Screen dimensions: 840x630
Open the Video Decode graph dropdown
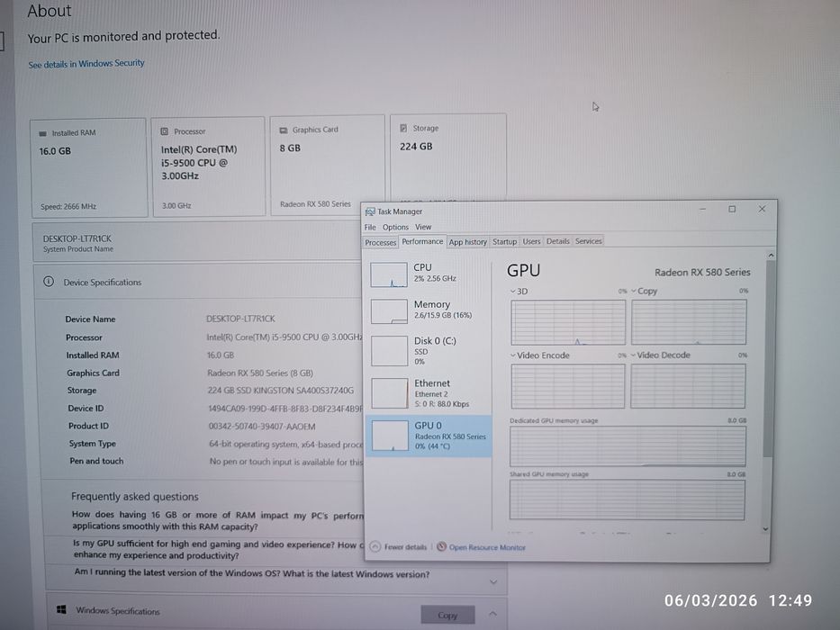660,355
